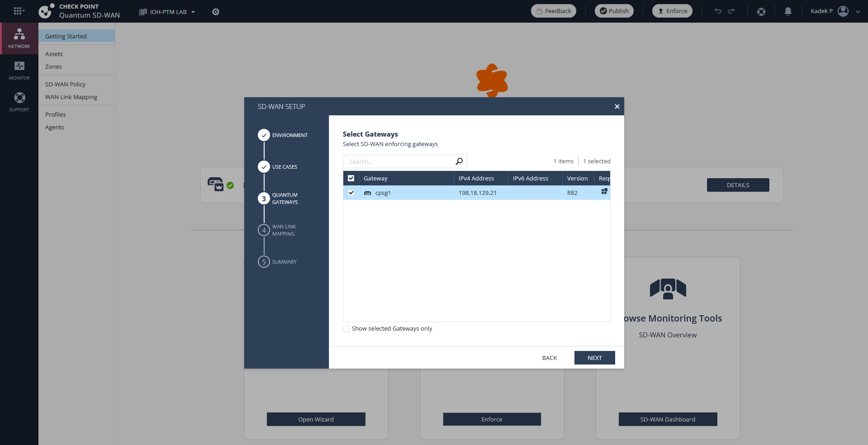Go to Environment wizard step
868x445 pixels.
click(283, 135)
